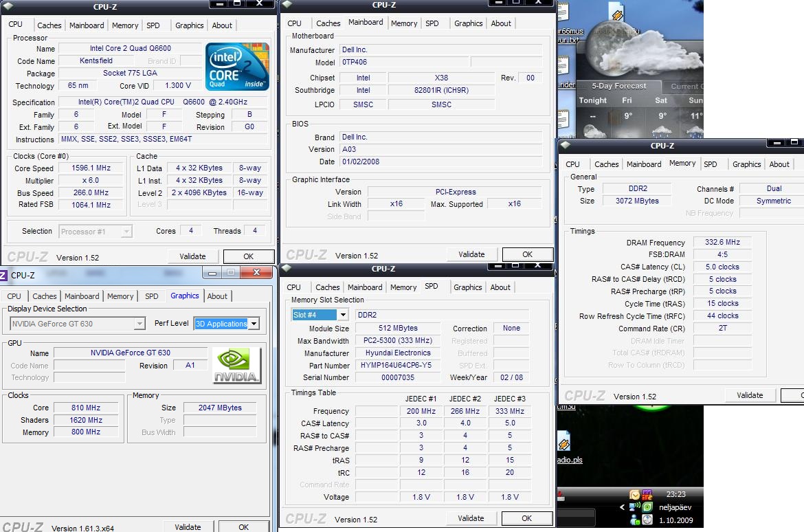804x532 pixels.
Task: Click OK in the SPD window
Action: pyautogui.click(x=527, y=519)
